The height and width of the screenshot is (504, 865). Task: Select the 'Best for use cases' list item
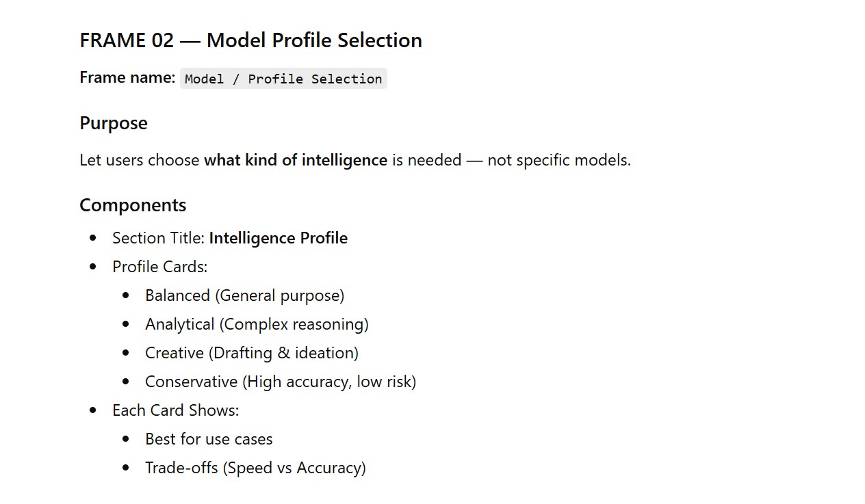click(209, 439)
